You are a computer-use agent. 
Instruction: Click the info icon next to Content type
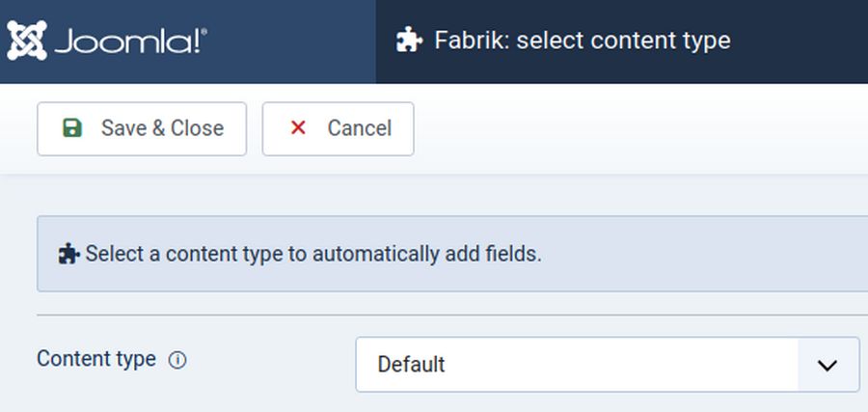177,360
